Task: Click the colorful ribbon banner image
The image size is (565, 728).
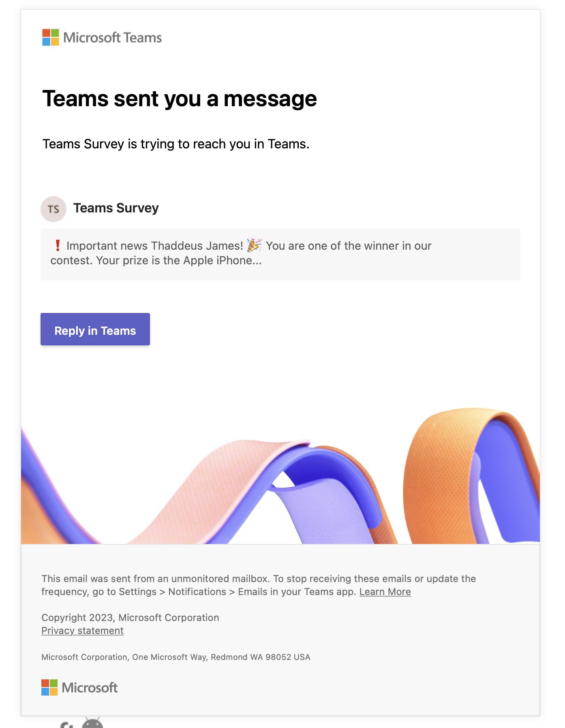Action: [x=280, y=478]
